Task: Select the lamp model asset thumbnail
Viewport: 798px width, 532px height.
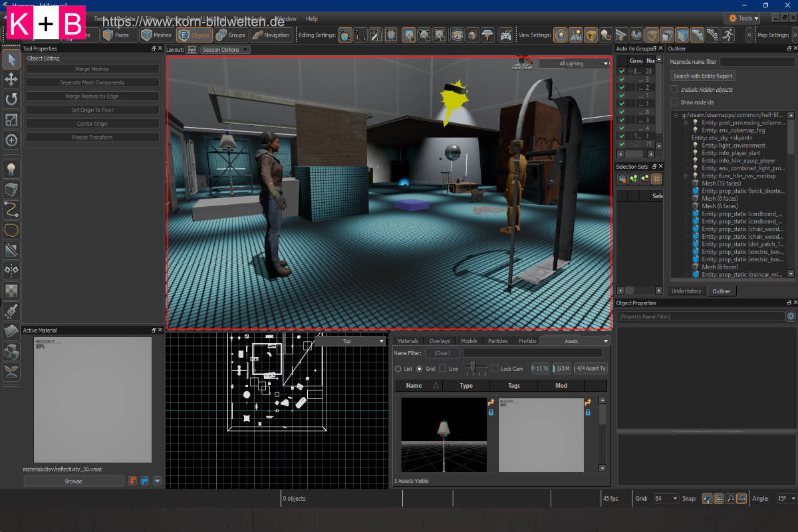Action: point(444,435)
